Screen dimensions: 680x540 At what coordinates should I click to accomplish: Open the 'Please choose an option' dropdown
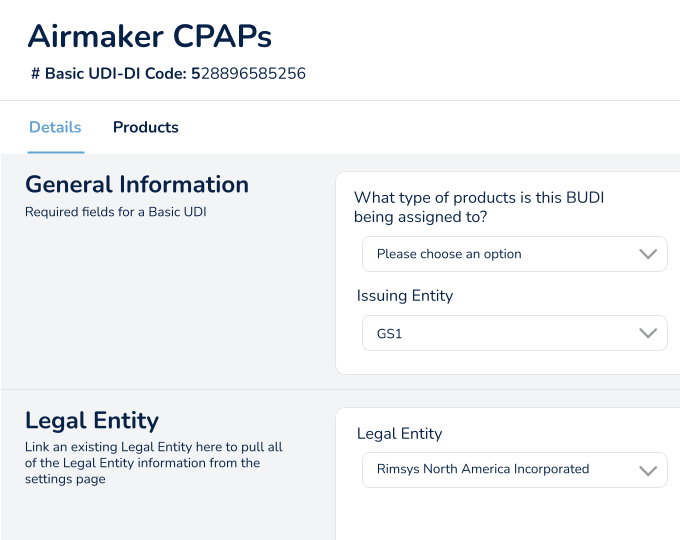(500, 254)
